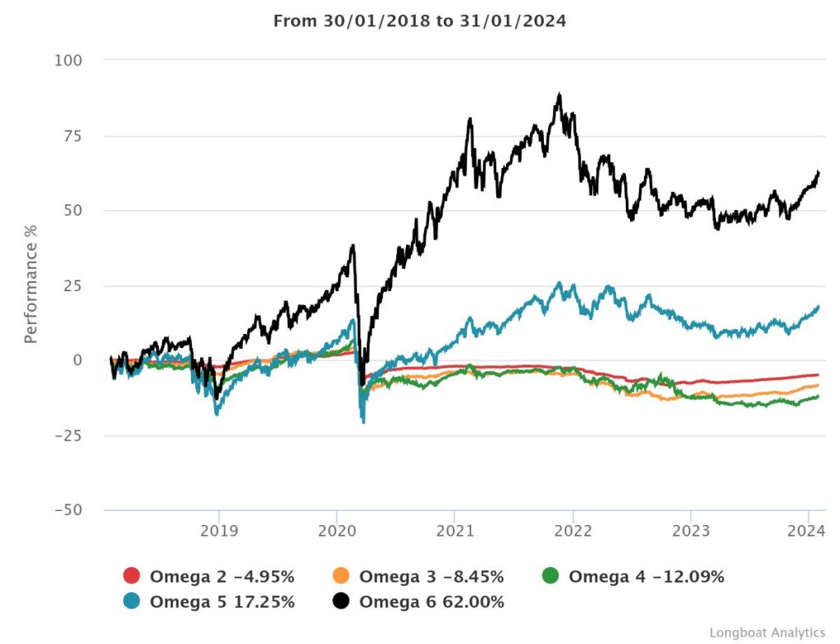The image size is (840, 644).
Task: Toggle the Omega 4 -12.09% series label
Action: click(x=646, y=576)
